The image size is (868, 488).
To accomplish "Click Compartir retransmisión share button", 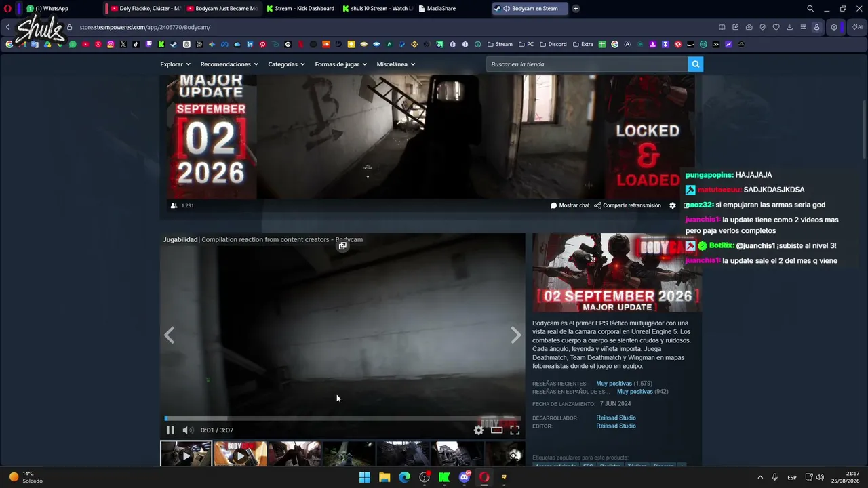I will [627, 205].
